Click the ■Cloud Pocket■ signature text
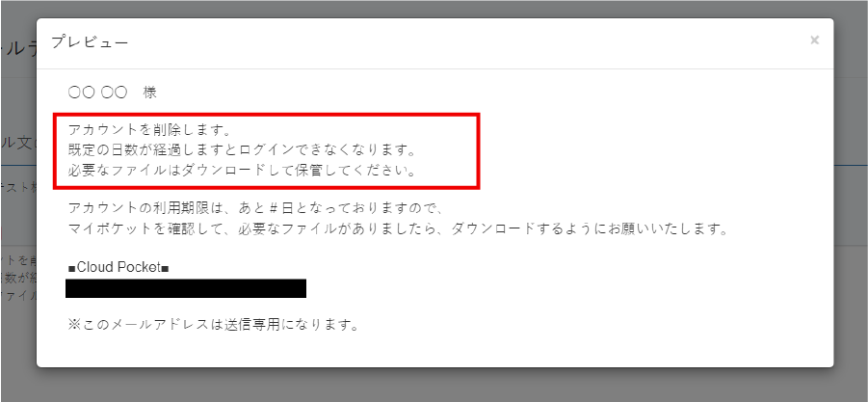This screenshot has height=402, width=868. 118,267
